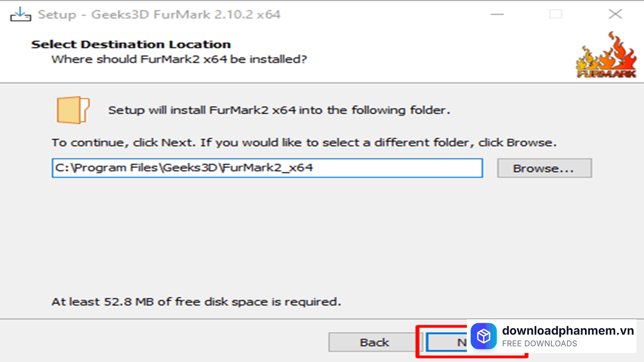The image size is (644, 362).
Task: Maximize the setup window
Action: 555,15
